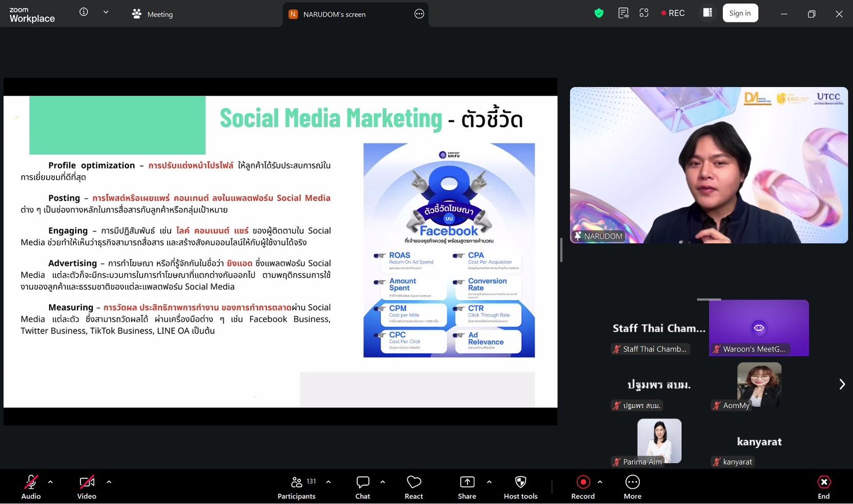Open more options on NARUDOM's screen tab

[419, 14]
